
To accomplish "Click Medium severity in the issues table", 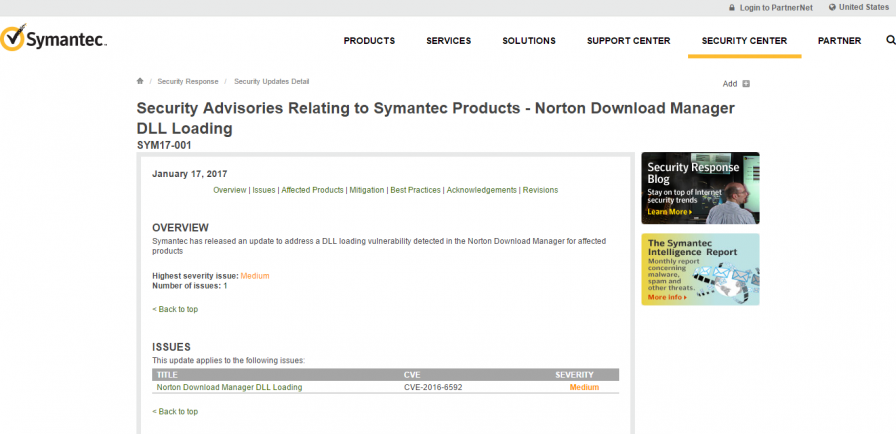I will coord(584,387).
